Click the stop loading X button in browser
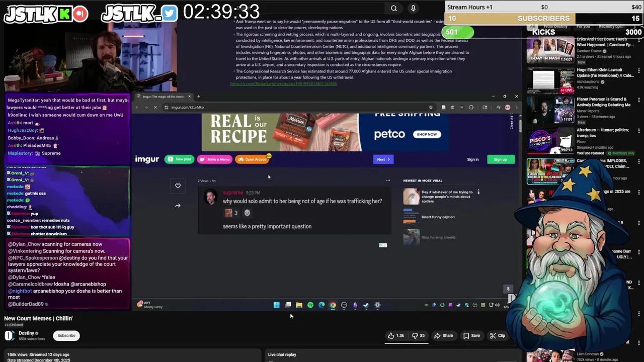 (155, 107)
